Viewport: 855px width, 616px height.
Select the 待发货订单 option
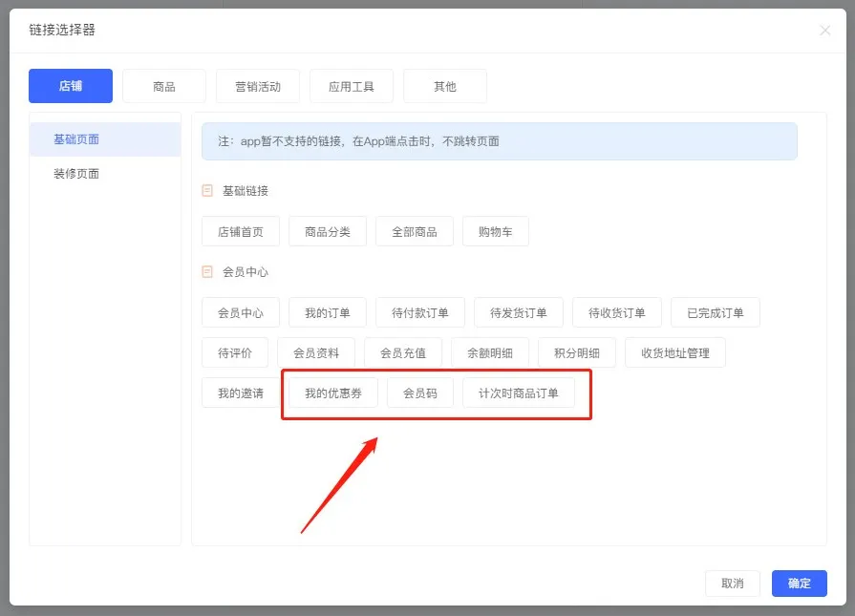pos(519,313)
